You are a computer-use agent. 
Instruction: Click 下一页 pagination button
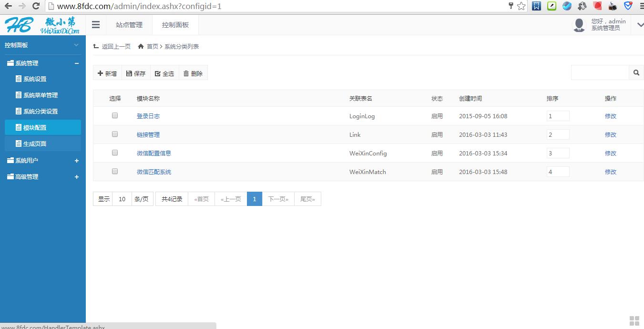click(x=278, y=199)
